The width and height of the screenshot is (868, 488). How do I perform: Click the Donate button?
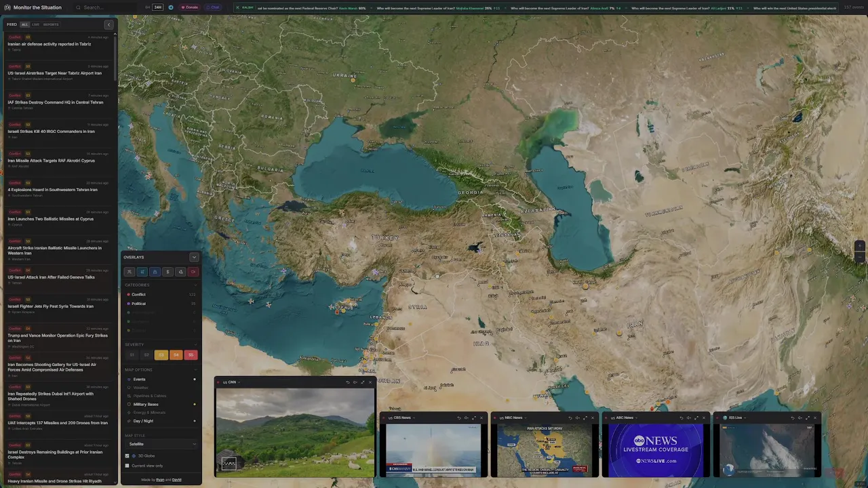(190, 7)
